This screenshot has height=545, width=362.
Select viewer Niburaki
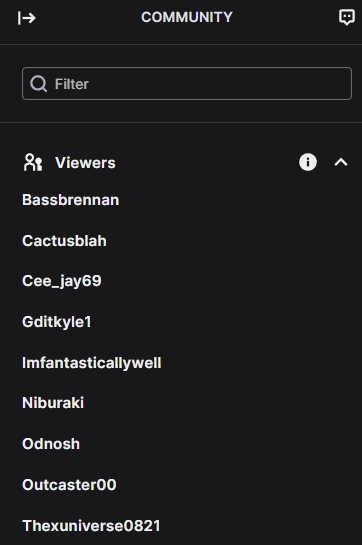pyautogui.click(x=53, y=403)
